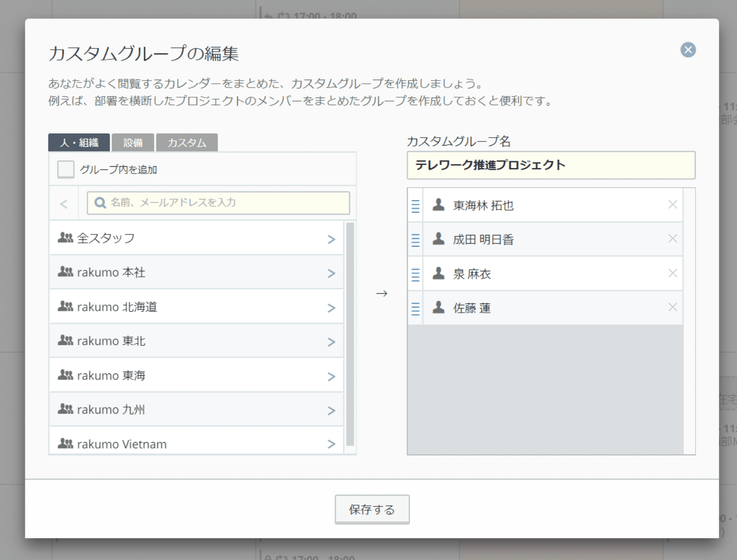This screenshot has width=737, height=560.
Task: Click the X icon next to 泉 麻衣
Action: 672,273
